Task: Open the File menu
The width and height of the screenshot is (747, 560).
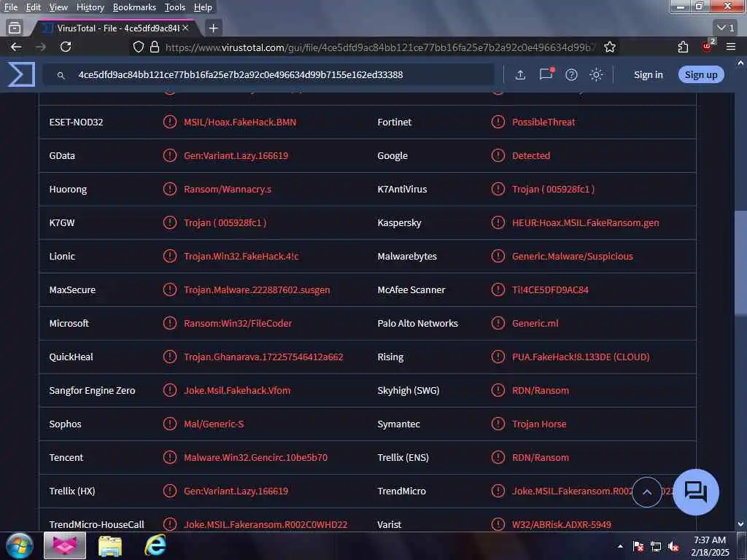Action: [x=10, y=7]
